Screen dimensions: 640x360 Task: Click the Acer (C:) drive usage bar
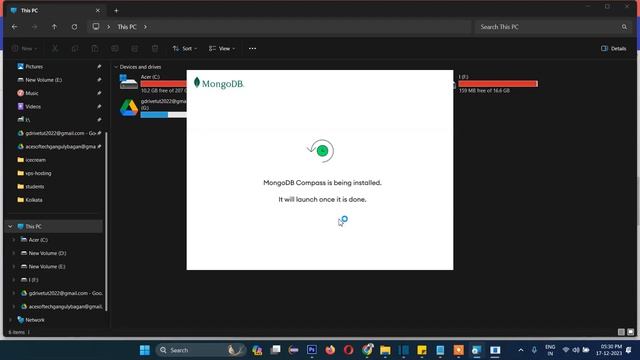click(163, 84)
